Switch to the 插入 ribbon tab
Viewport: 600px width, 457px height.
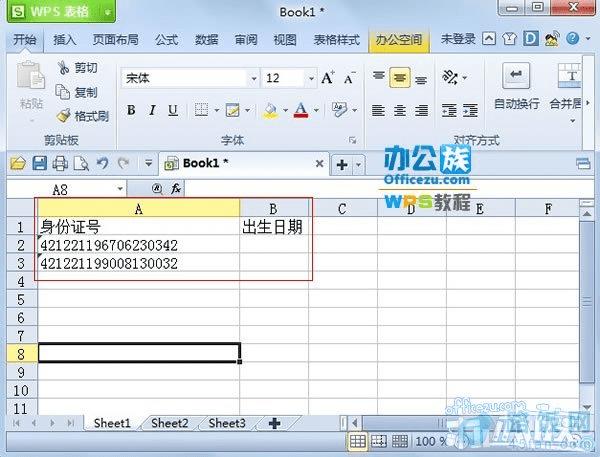[x=65, y=39]
